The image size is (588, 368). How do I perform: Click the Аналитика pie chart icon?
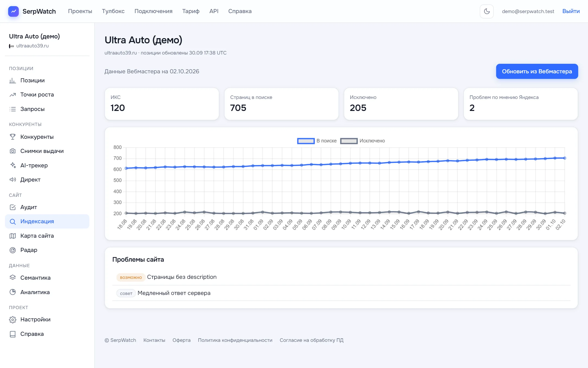(x=13, y=292)
